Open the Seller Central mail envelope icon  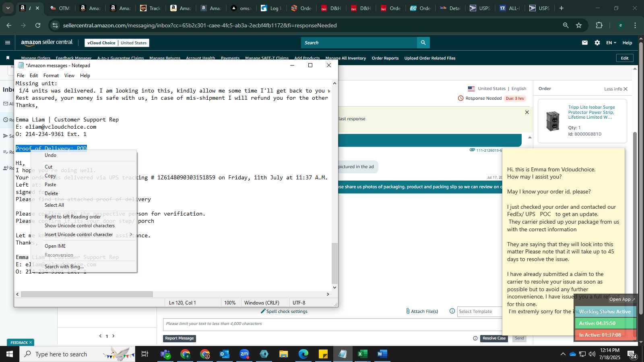click(x=585, y=43)
